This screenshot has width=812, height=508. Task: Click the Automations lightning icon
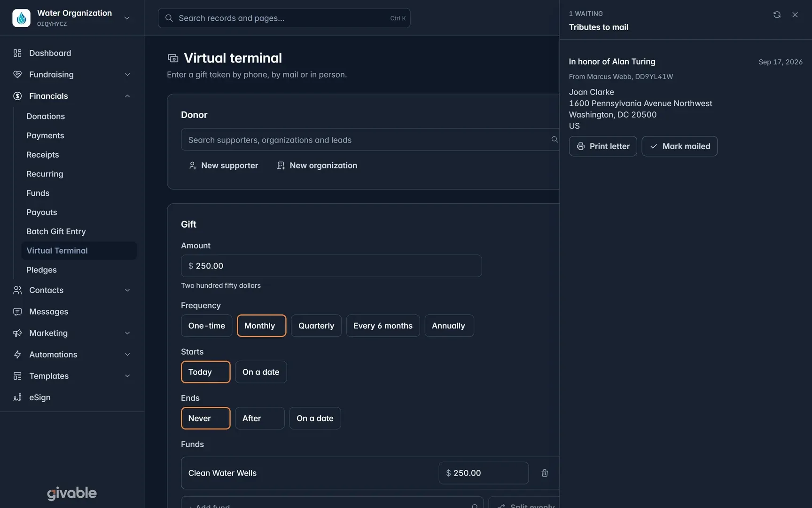coord(17,354)
